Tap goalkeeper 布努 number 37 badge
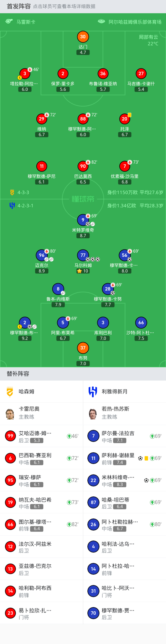Viewport: 166px width, 644px height. (83, 348)
